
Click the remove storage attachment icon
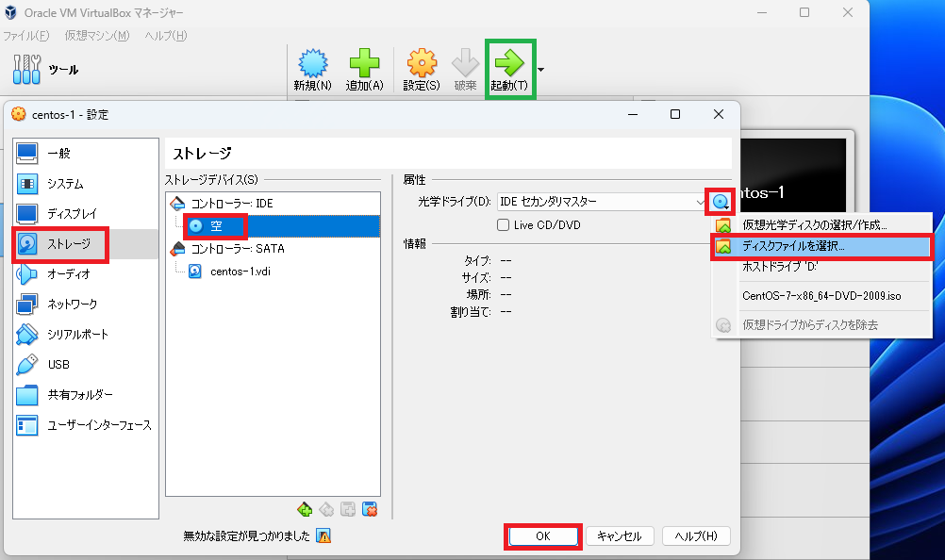[x=370, y=510]
